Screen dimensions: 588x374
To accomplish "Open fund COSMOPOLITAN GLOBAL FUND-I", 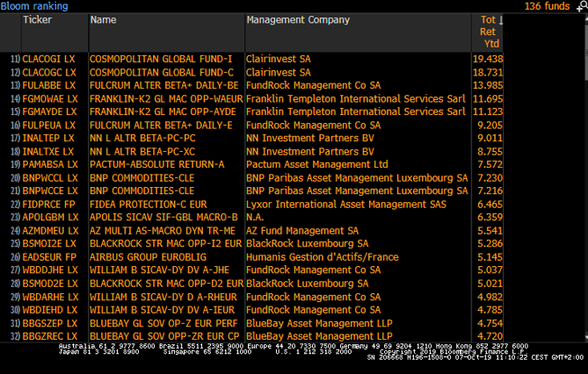I will pos(161,59).
